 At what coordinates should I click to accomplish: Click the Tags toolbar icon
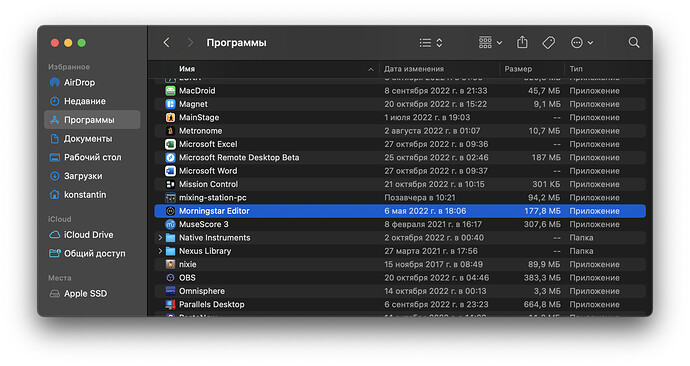point(548,43)
